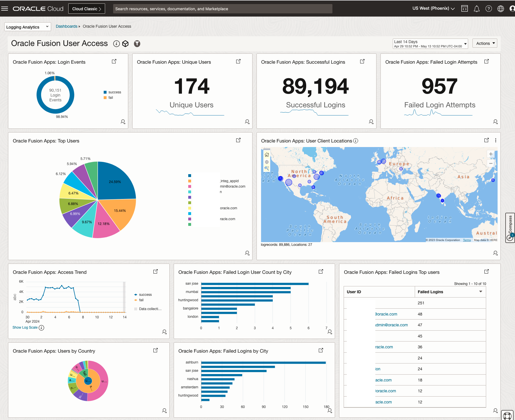Enable Show Log Scale on the Access Trend chart
This screenshot has width=515, height=420.
click(25, 327)
